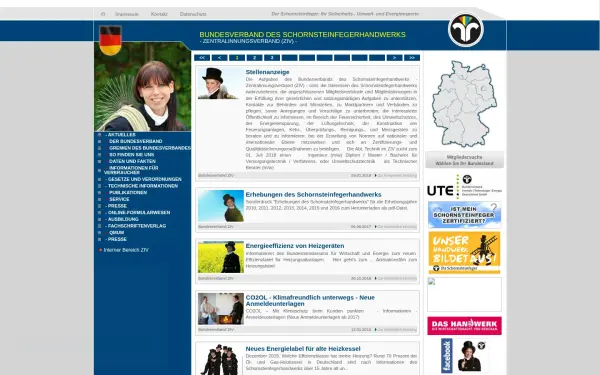
Task: Select pagination page 2
Action: (x=254, y=58)
